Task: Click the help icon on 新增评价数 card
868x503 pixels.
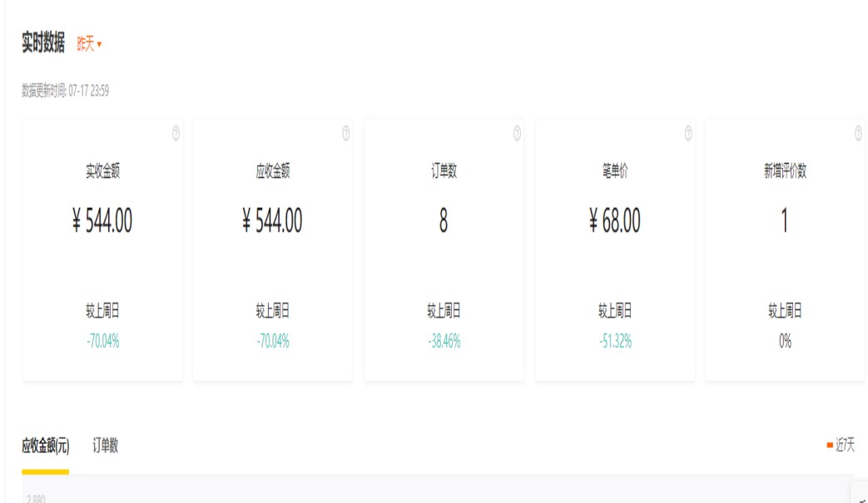Action: point(858,133)
